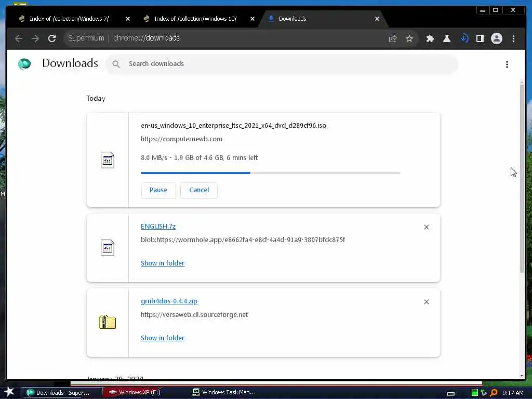Show grub4dos-0.4.4.zip in folder
This screenshot has height=399, width=532.
click(x=163, y=338)
